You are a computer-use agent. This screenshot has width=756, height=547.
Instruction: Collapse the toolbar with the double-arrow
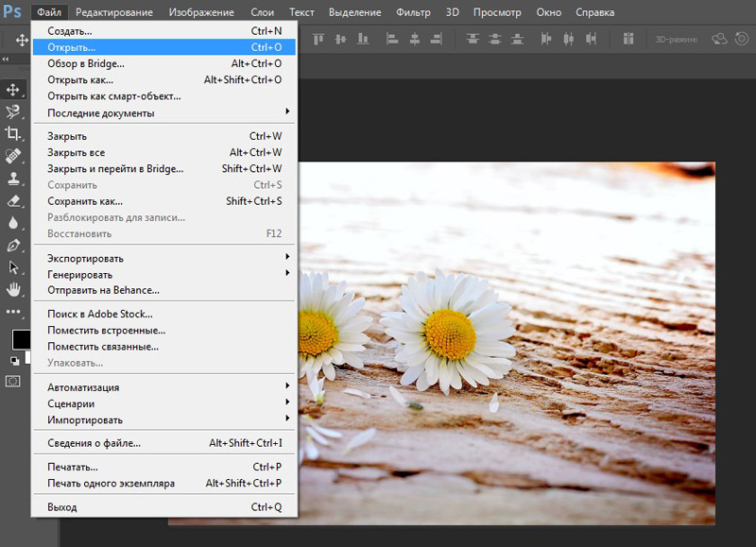[6, 60]
